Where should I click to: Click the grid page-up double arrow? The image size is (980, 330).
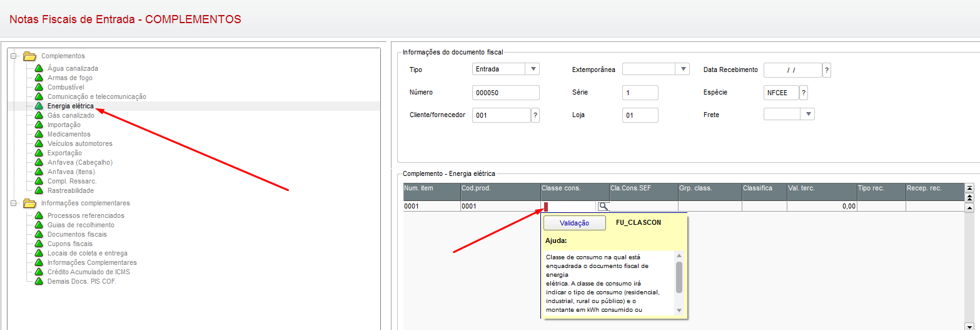click(x=970, y=197)
